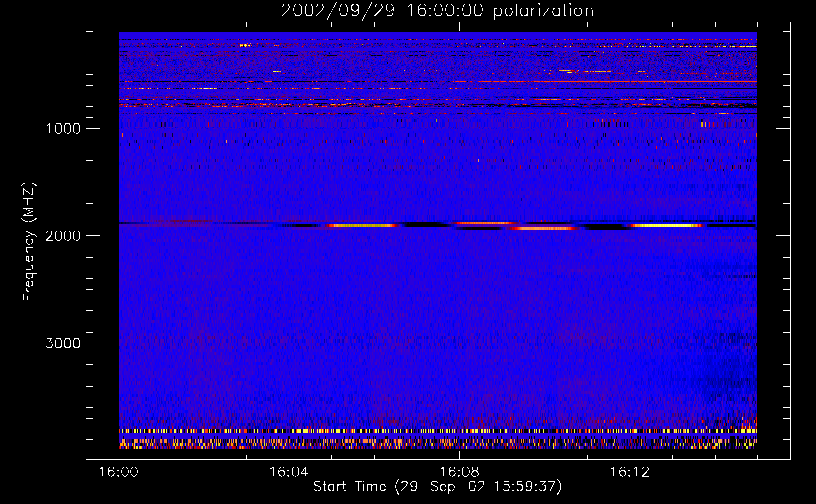The width and height of the screenshot is (816, 504).
Task: Select the 16:00 time tick label
Action: coord(119,472)
